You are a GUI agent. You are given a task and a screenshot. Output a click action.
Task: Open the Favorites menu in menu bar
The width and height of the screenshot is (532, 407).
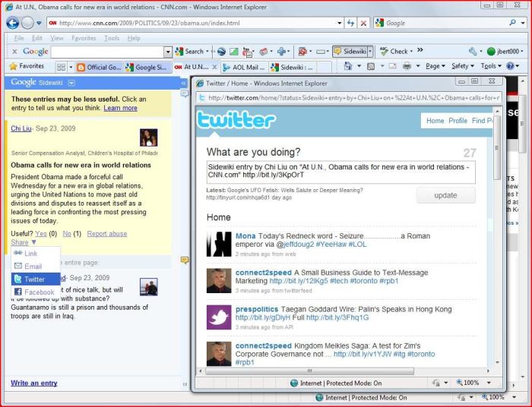tap(84, 38)
